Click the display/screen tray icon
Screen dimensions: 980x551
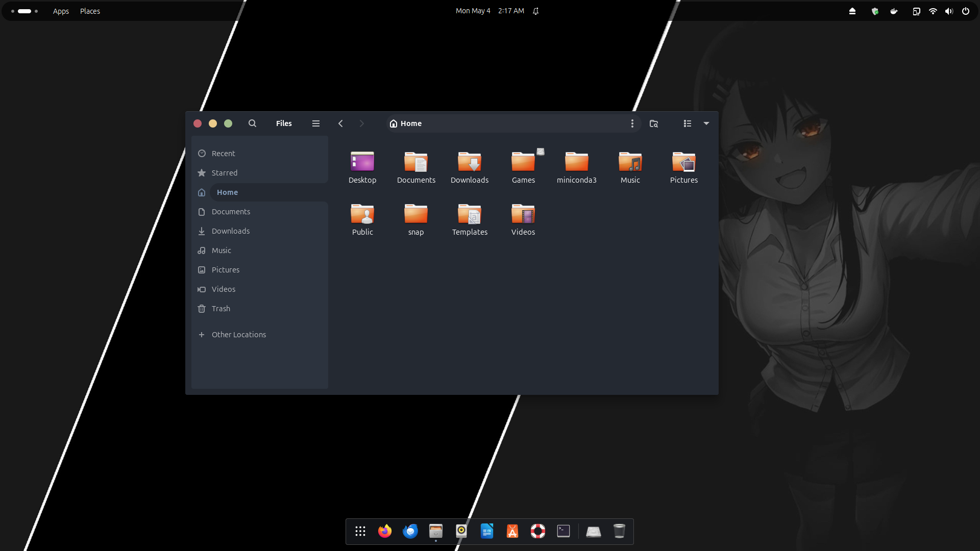[x=916, y=11]
